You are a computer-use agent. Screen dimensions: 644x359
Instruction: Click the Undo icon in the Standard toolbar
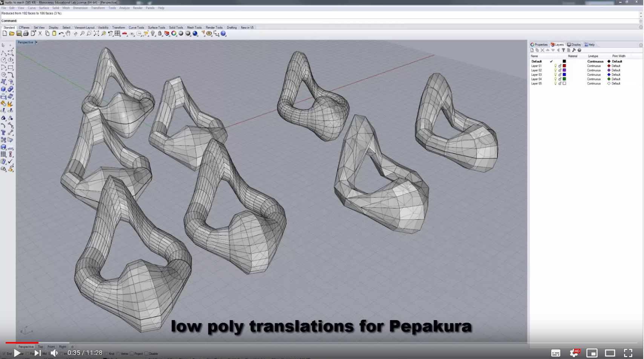tap(61, 34)
